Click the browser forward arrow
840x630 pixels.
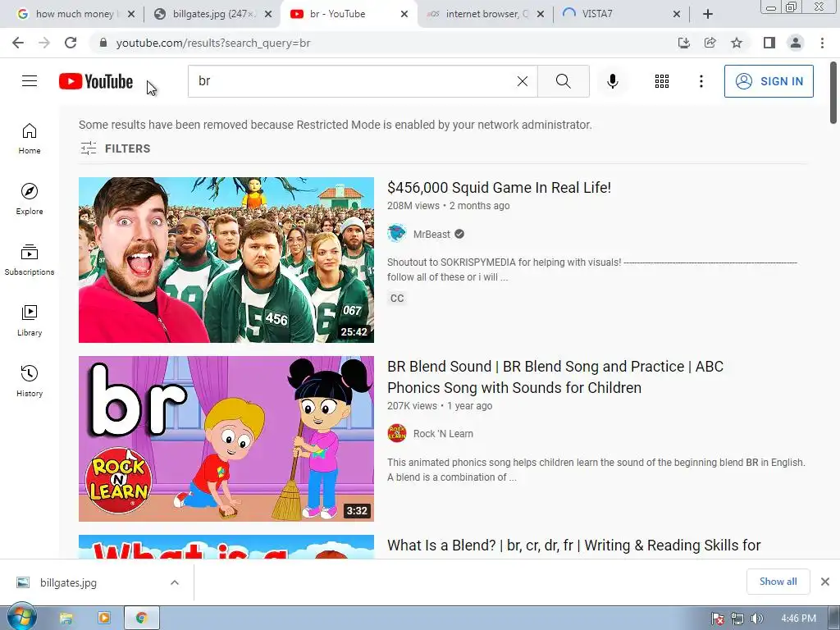coord(44,43)
